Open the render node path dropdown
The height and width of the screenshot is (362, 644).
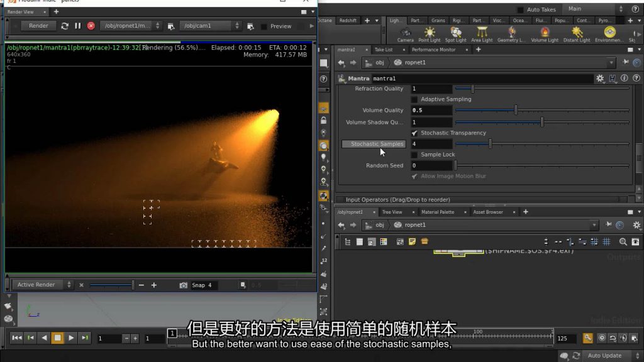click(x=131, y=25)
